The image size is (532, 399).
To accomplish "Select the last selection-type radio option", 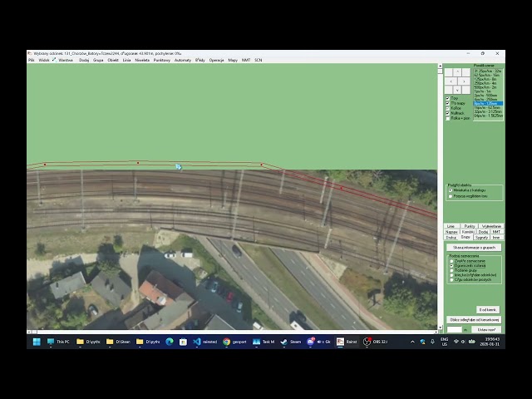I will point(451,279).
